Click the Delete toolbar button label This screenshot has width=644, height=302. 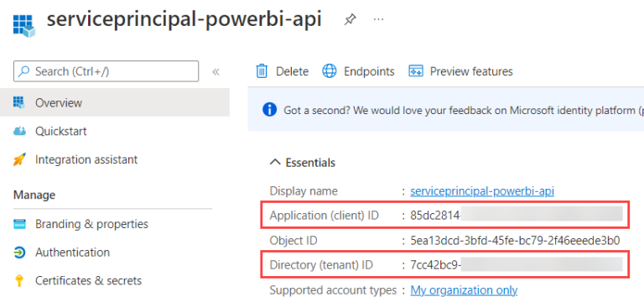coord(292,71)
